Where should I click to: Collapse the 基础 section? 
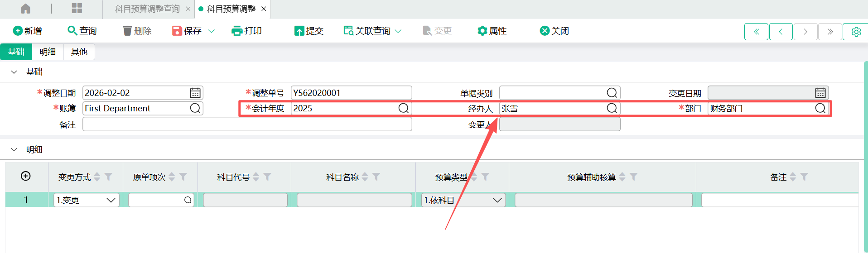click(x=14, y=72)
